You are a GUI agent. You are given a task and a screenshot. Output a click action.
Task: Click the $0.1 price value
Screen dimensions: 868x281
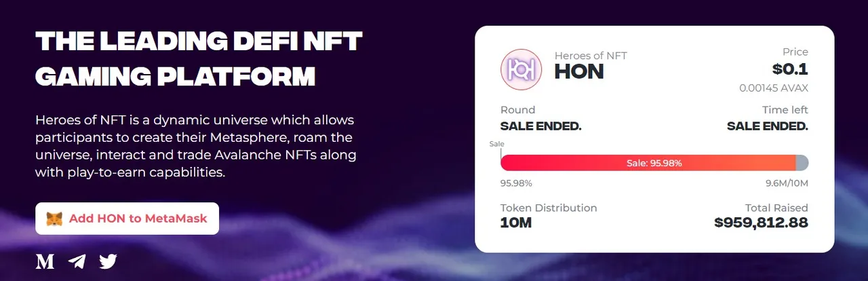[790, 69]
